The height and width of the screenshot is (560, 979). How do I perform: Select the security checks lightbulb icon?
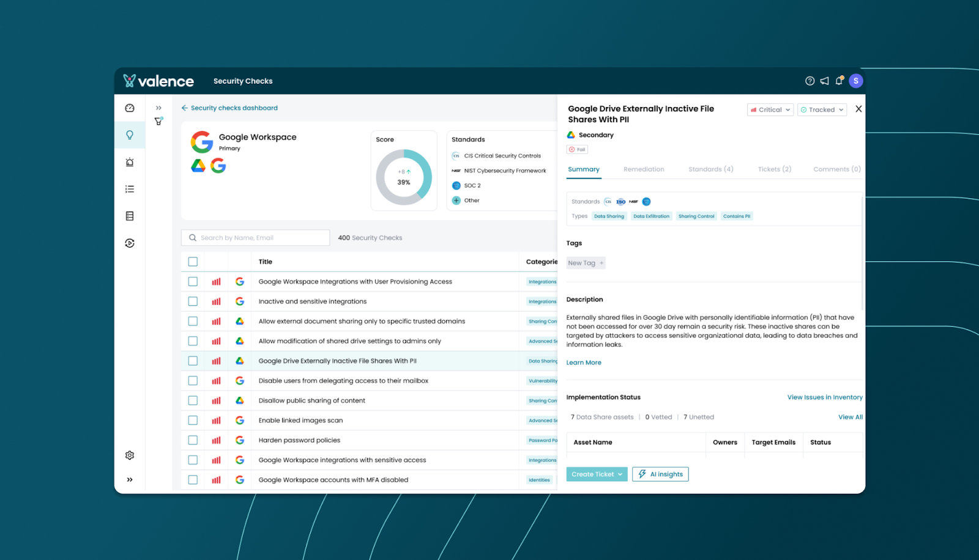[130, 134]
